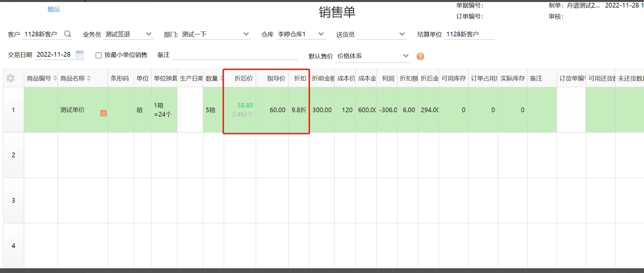The height and width of the screenshot is (273, 644).
Task: Sort by 商品名称 column arrows
Action: [x=89, y=78]
